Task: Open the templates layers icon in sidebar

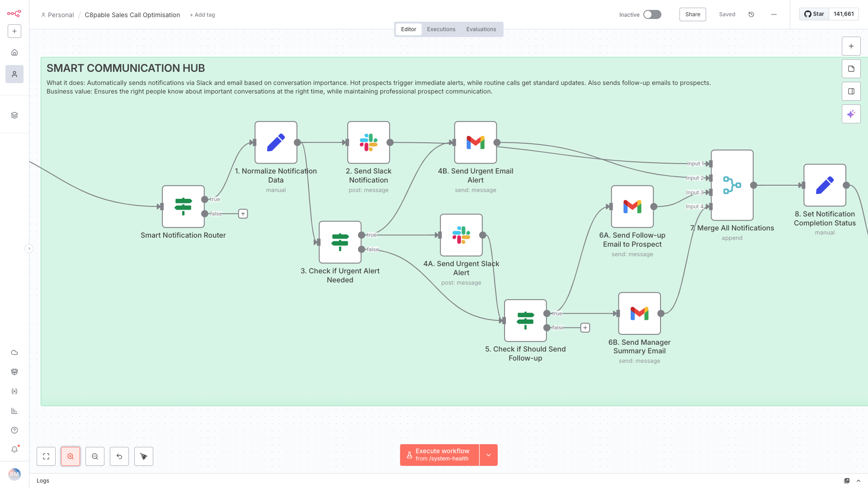Action: tap(14, 115)
